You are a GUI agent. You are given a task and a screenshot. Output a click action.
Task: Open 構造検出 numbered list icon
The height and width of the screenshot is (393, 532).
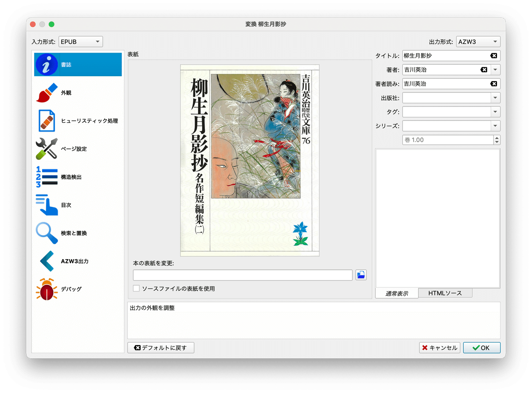pos(47,177)
